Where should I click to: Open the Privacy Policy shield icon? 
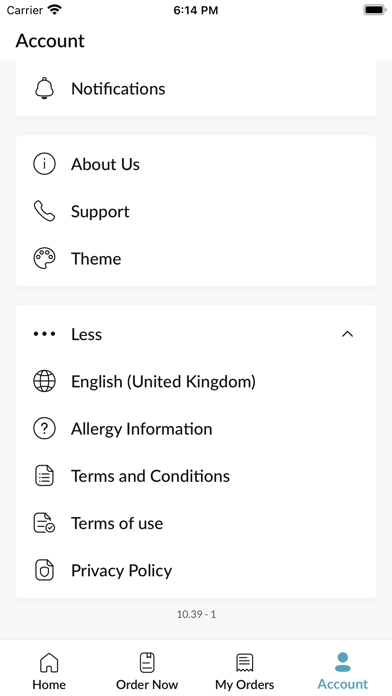[44, 570]
